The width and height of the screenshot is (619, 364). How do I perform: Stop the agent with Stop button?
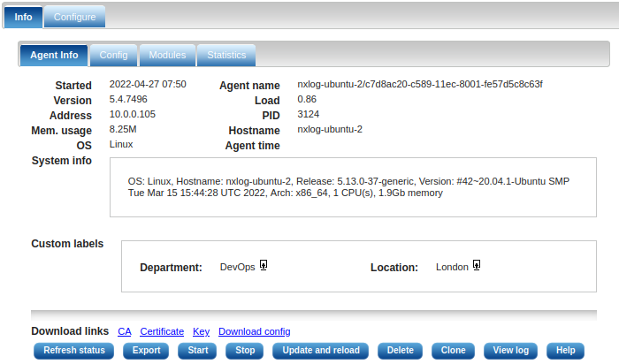pos(245,351)
